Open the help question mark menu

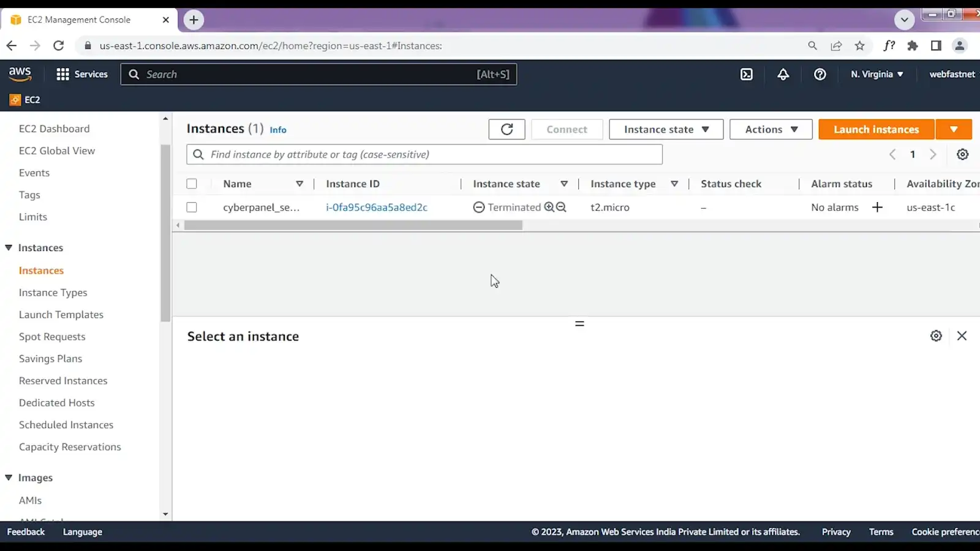820,74
